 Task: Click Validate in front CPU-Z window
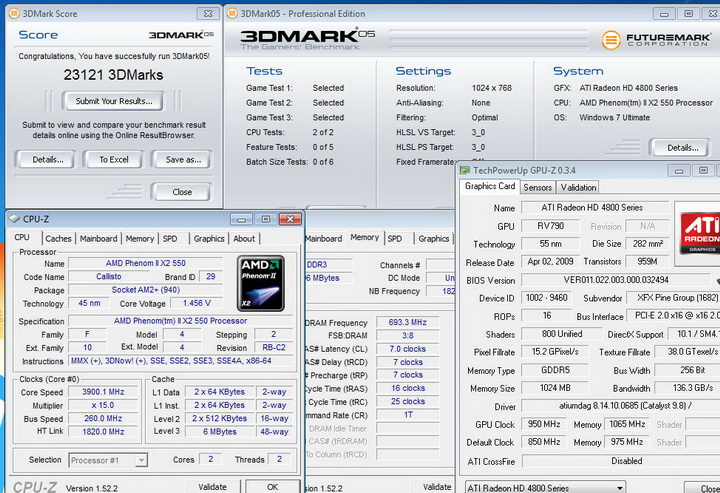click(x=212, y=487)
